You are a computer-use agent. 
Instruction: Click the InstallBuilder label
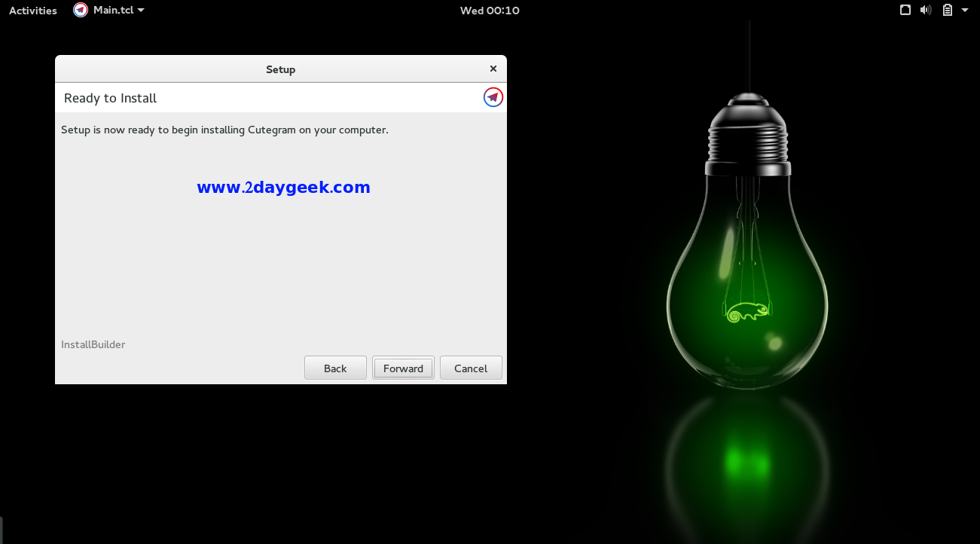tap(93, 344)
